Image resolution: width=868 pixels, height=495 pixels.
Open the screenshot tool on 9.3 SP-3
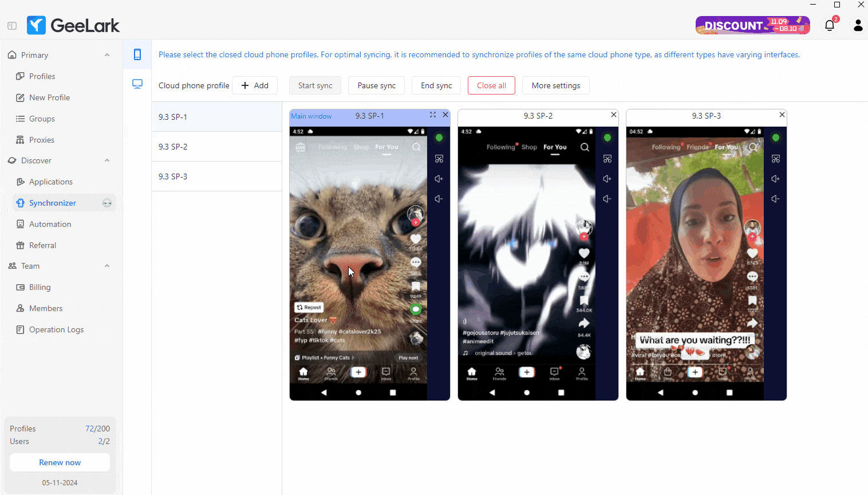click(x=776, y=159)
